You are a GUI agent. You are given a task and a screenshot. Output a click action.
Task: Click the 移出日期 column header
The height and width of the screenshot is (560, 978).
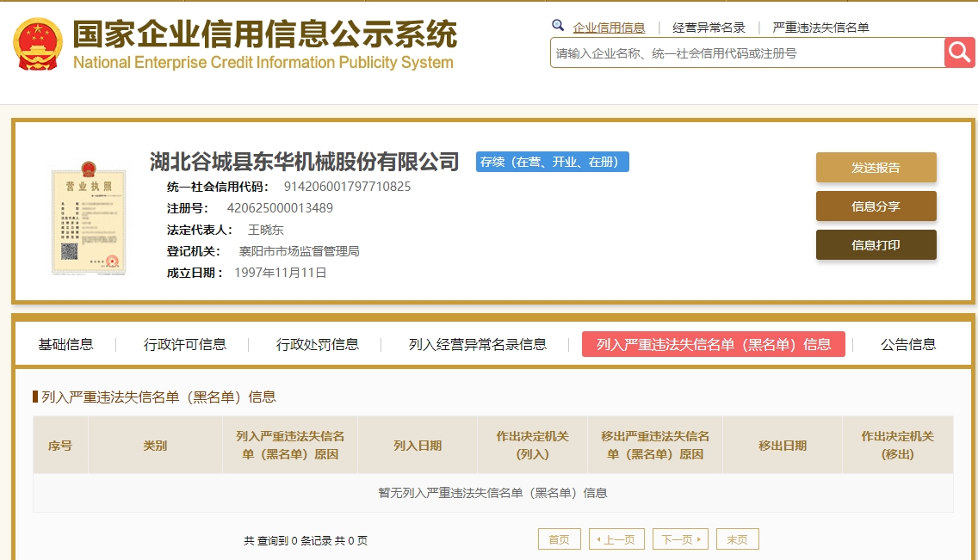click(783, 446)
